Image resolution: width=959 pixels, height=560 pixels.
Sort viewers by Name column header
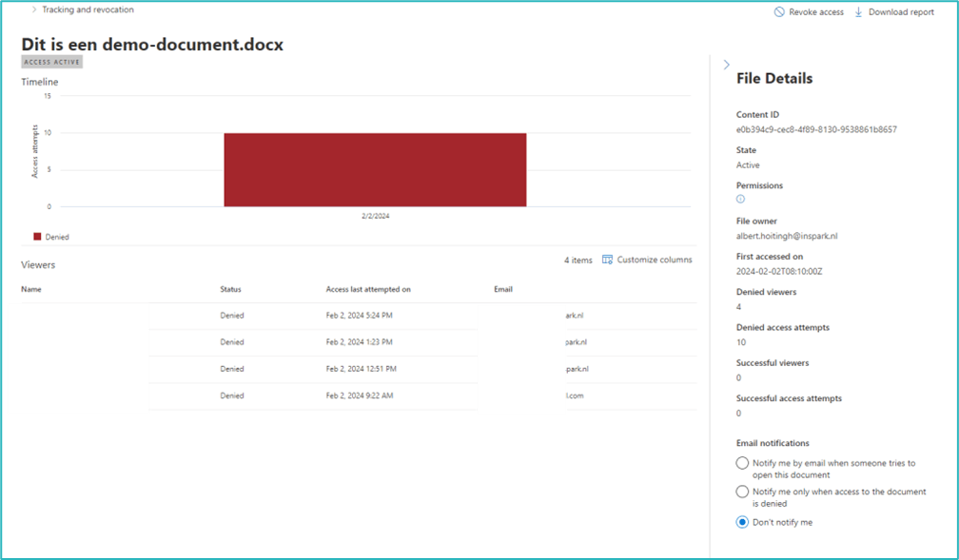click(31, 289)
